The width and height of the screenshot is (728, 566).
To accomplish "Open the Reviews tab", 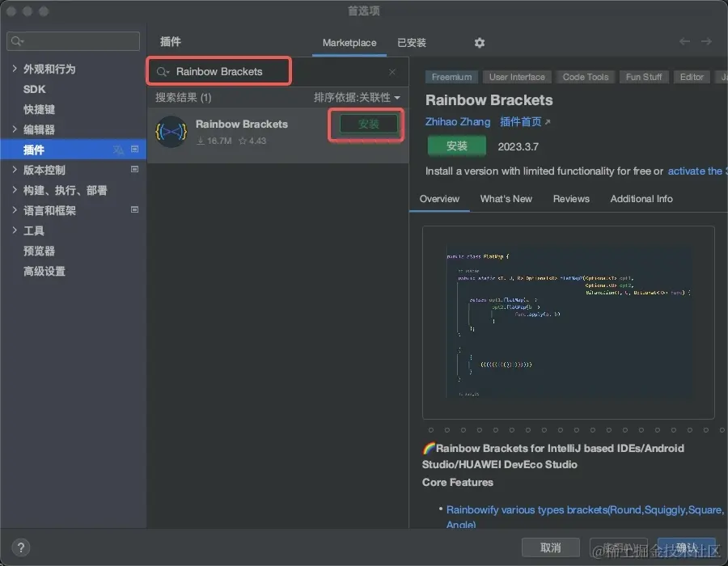I will pos(571,199).
